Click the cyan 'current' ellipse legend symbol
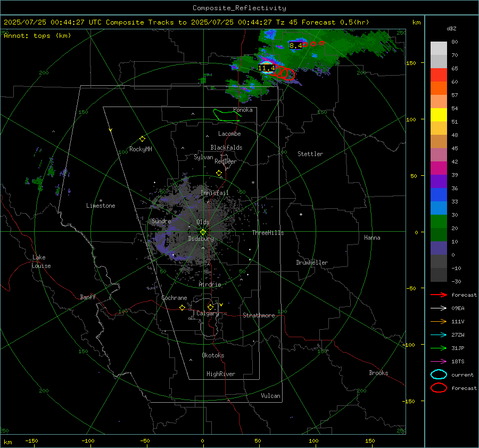The image size is (479, 448). click(x=439, y=374)
